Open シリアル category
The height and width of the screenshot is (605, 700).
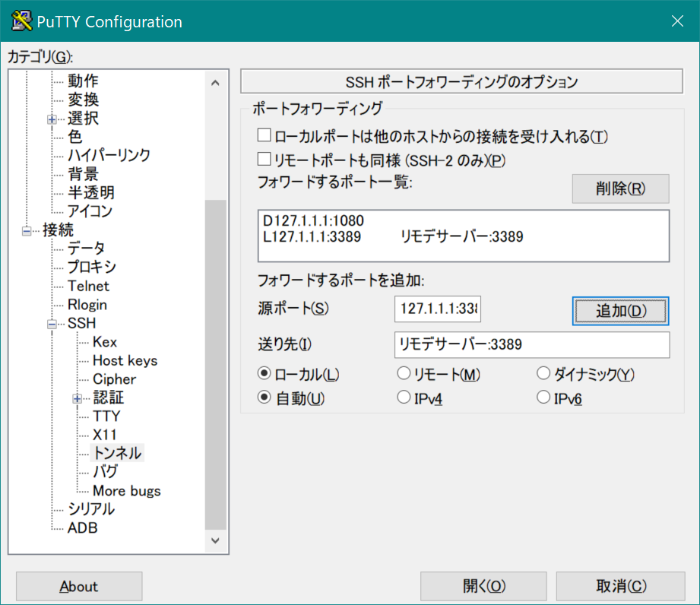[91, 509]
